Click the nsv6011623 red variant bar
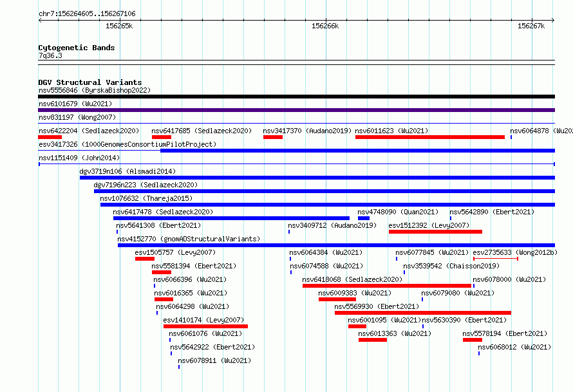Screen dimensions: 573x392 click(x=430, y=137)
